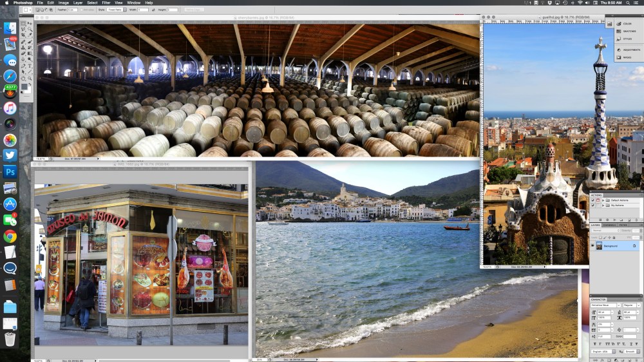Select the Pen tool
The image size is (644, 362).
pos(23,66)
